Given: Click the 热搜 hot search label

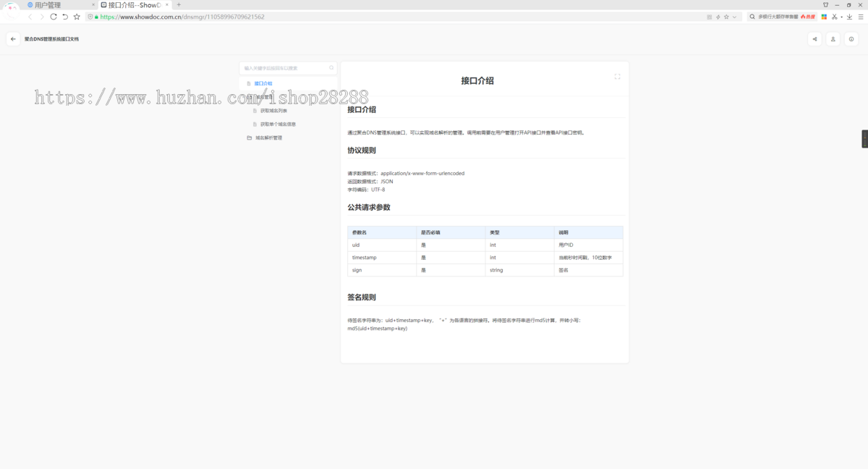Looking at the screenshot, I should click(x=808, y=17).
